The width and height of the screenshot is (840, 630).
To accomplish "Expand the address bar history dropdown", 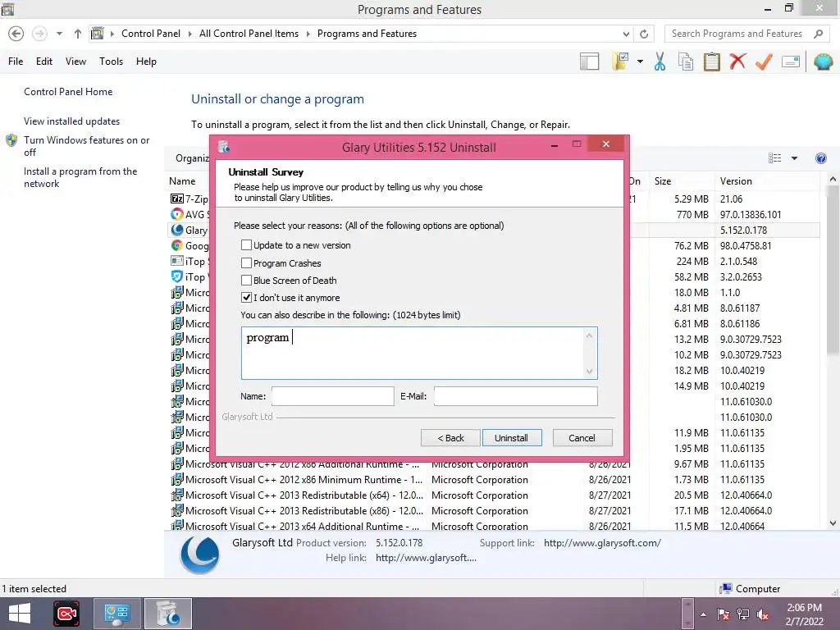I will click(x=626, y=34).
